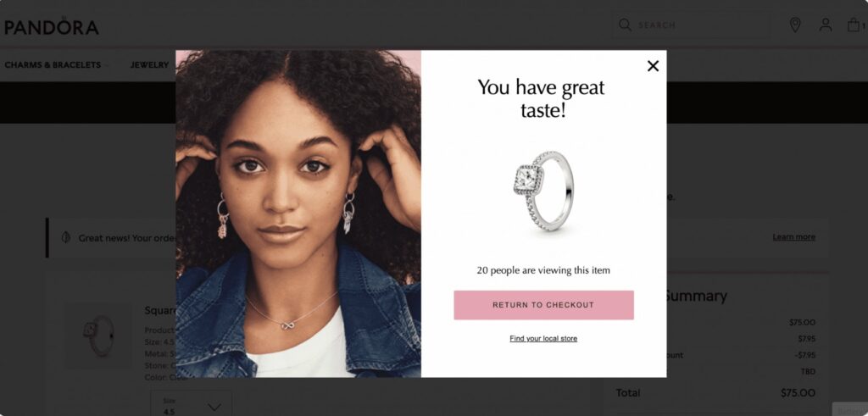Expand the Charms & Bracelets chevron arrow
Image resolution: width=868 pixels, height=416 pixels.
pos(107,65)
